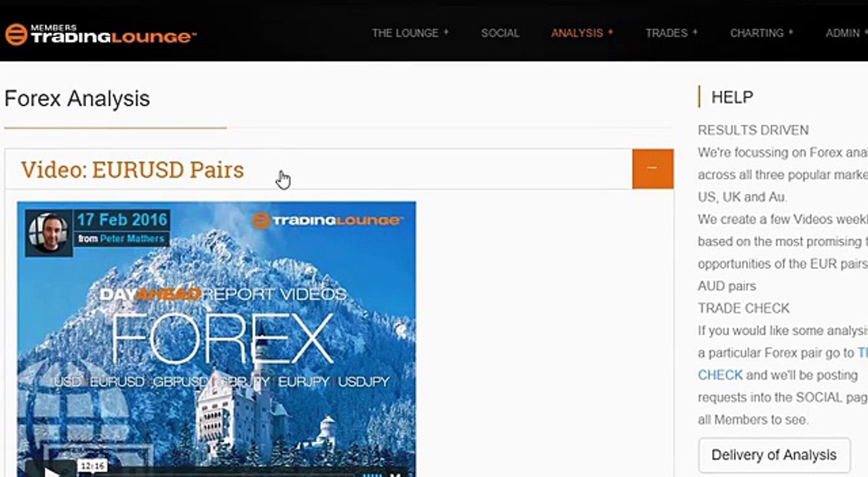Click the FOREX video thumbnail
868x477 pixels.
(x=216, y=339)
